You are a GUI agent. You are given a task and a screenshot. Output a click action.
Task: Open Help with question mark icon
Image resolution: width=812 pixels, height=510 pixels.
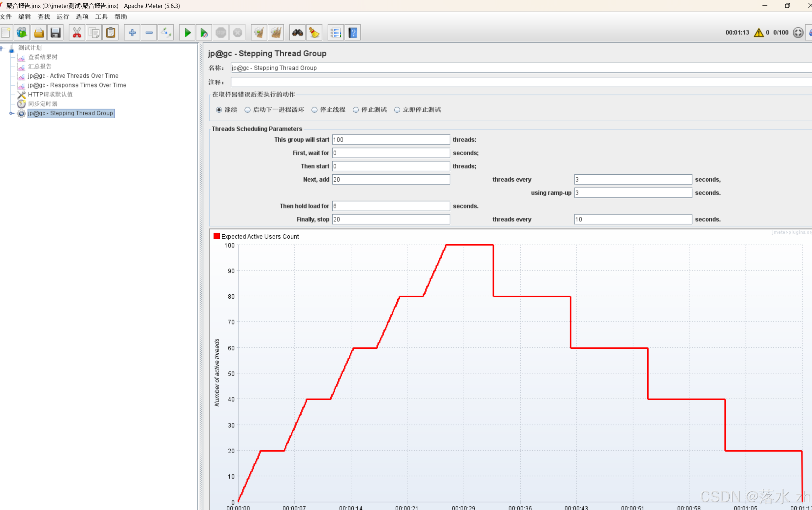pyautogui.click(x=353, y=33)
